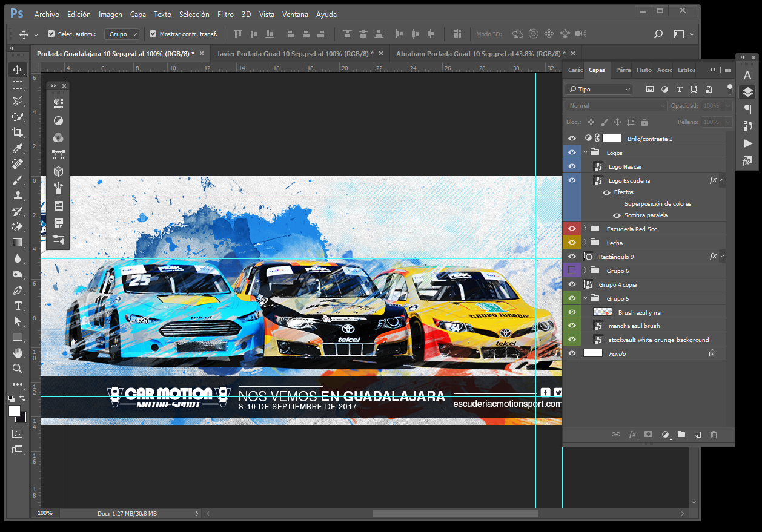Open the Archivo menu
The image size is (762, 532).
pos(47,14)
